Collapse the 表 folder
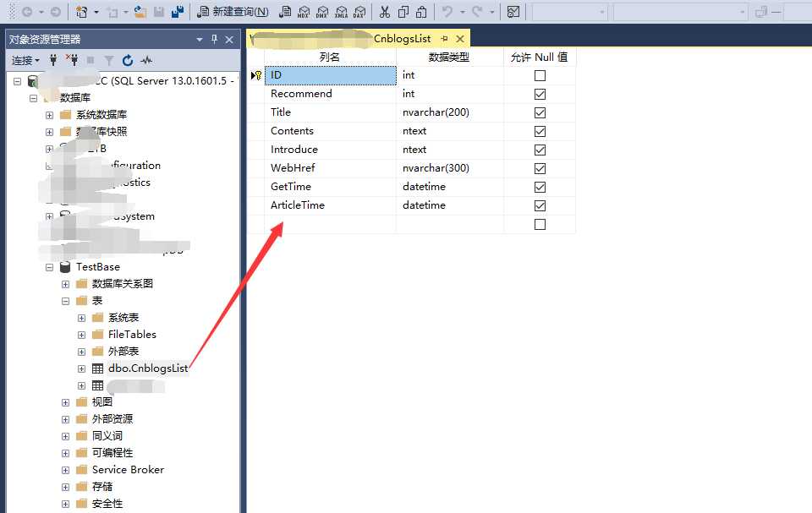 click(65, 301)
